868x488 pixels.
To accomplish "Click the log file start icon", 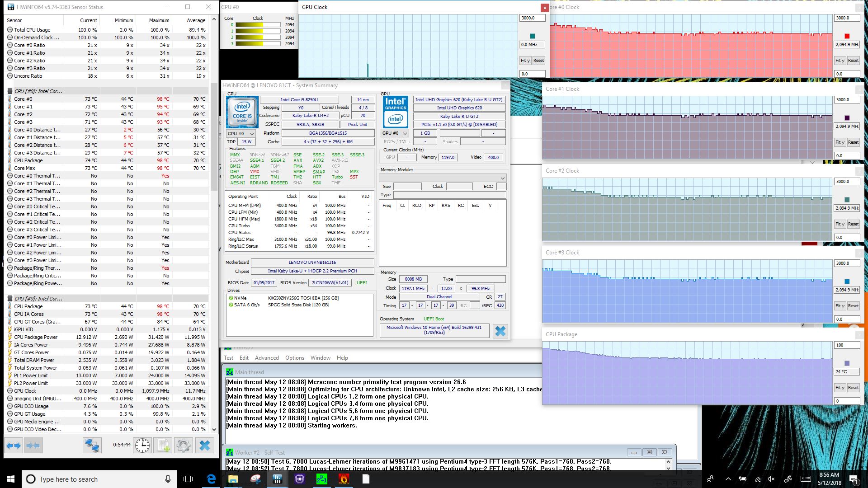I will [x=163, y=446].
